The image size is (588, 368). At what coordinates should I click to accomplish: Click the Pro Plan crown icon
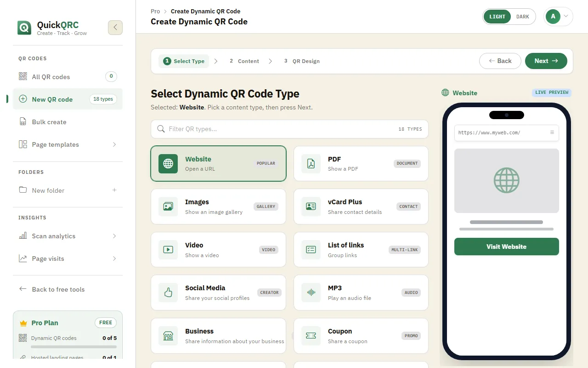coord(23,323)
